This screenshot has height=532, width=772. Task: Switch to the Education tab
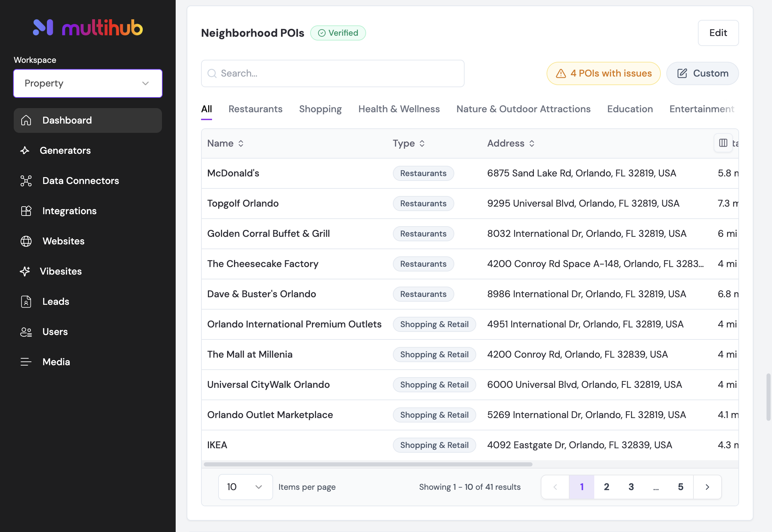tap(630, 109)
